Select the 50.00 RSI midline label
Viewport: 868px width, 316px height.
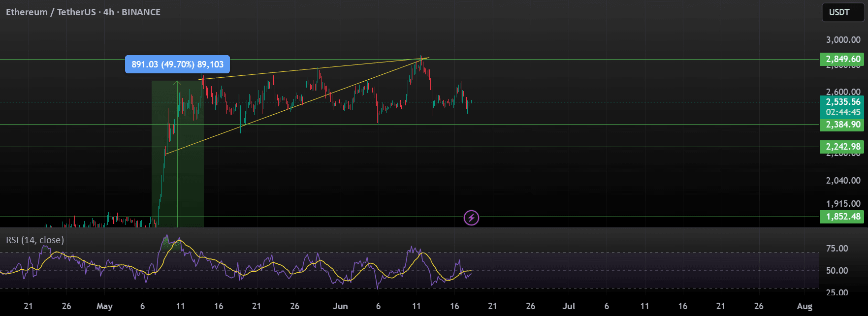point(836,271)
